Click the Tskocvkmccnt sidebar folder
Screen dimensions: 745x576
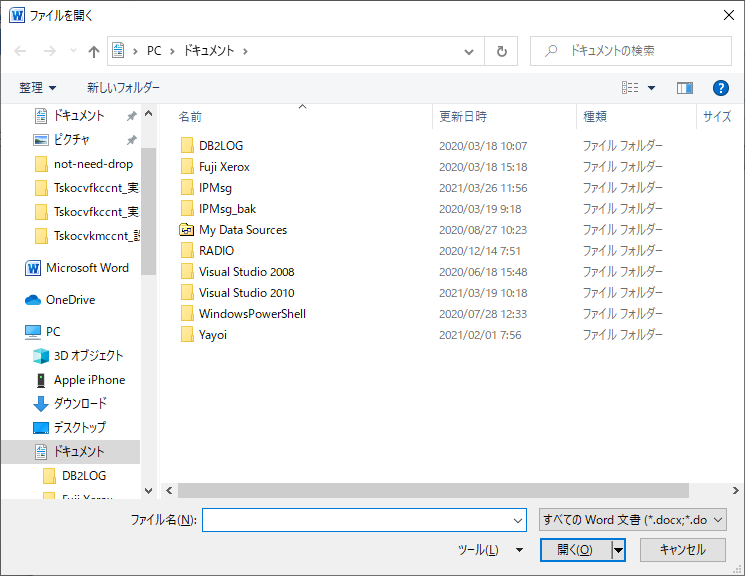coord(87,236)
